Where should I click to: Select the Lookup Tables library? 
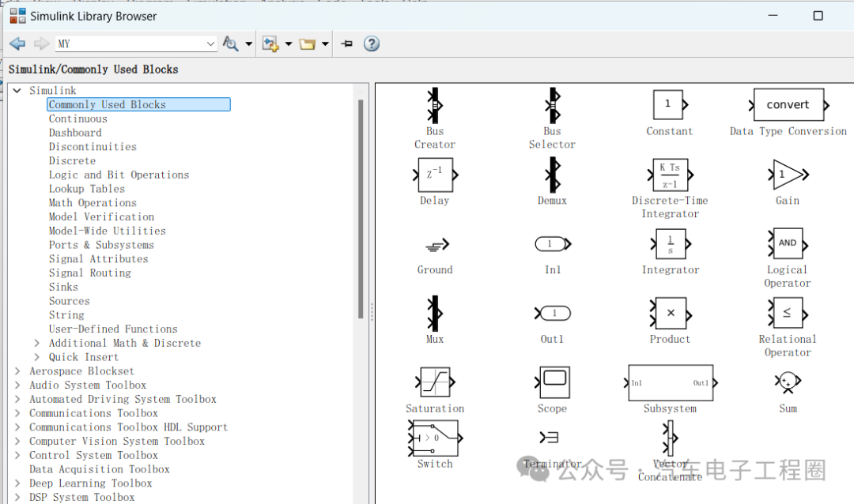(x=87, y=189)
